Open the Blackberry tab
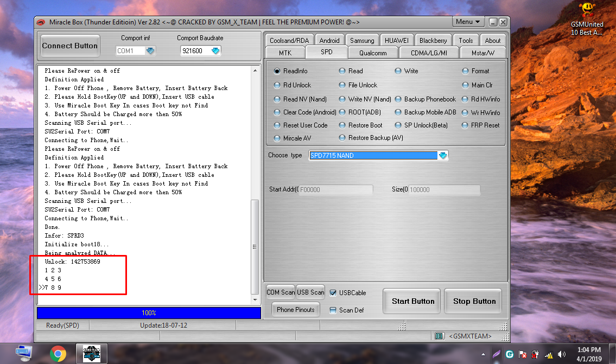 433,41
